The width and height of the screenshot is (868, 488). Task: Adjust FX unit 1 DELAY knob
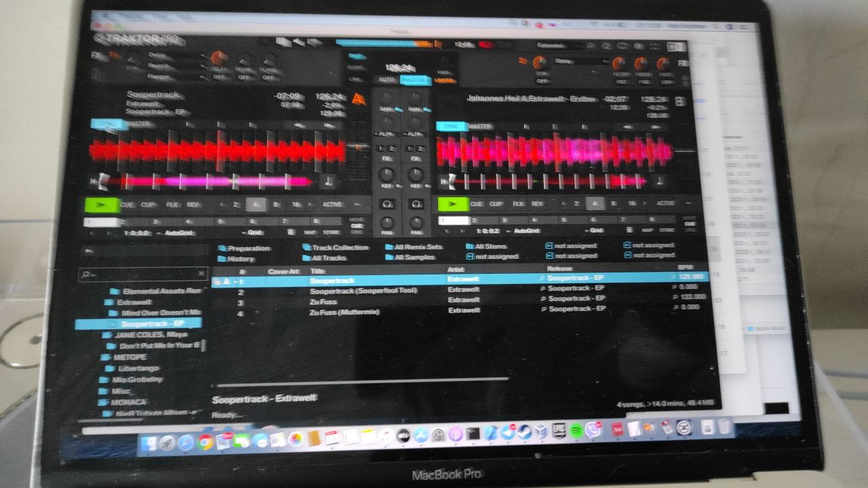click(x=218, y=59)
